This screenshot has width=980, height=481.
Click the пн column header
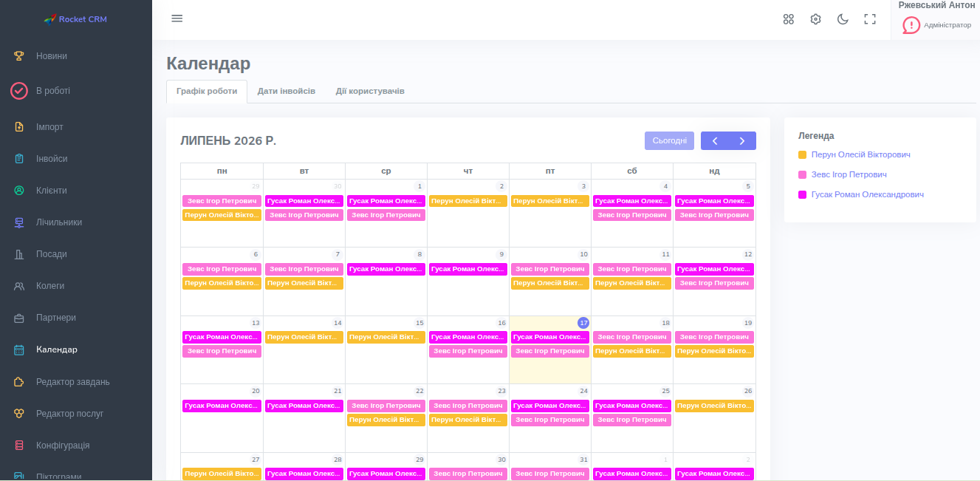coord(222,171)
